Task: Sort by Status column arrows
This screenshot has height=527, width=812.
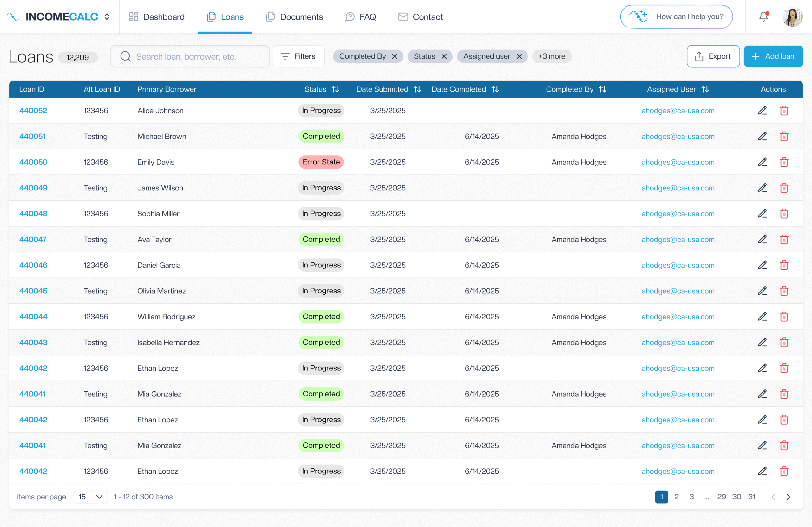Action: coord(335,89)
